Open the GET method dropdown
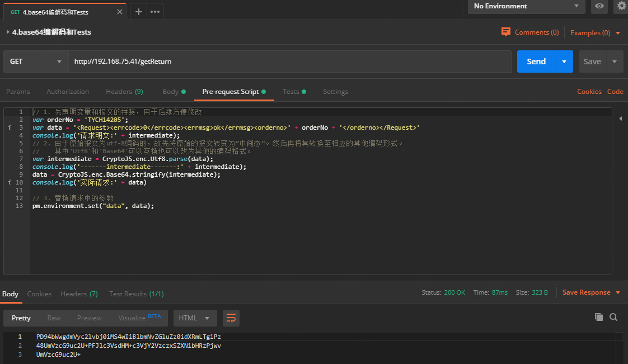The width and height of the screenshot is (628, 364). [x=35, y=62]
